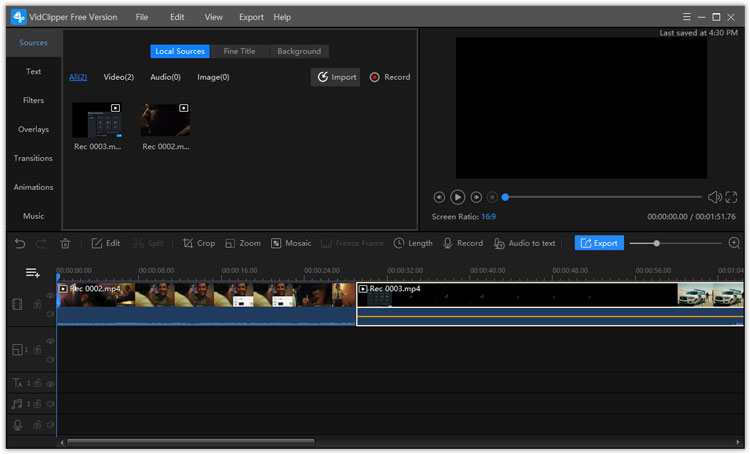
Task: Filter sources by Video(2)
Action: tap(119, 77)
